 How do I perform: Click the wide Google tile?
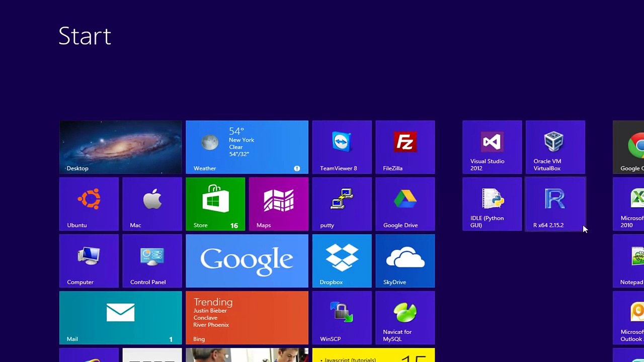pos(247,261)
